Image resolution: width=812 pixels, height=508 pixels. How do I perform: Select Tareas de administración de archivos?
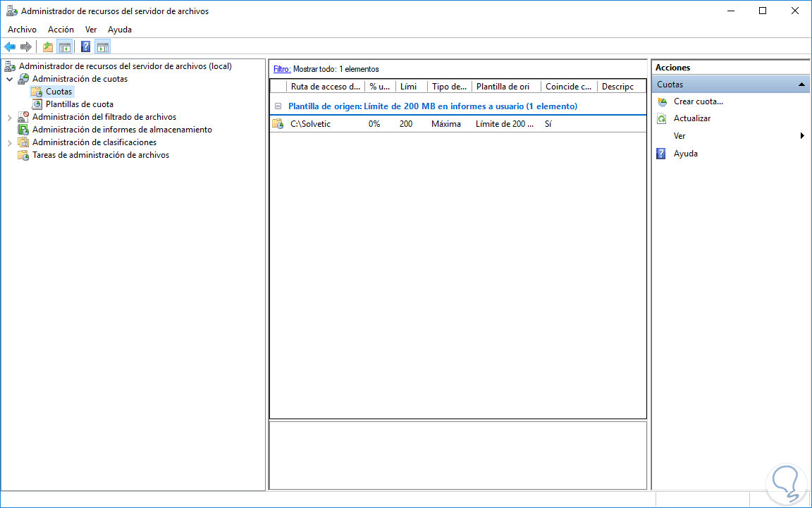tap(101, 155)
